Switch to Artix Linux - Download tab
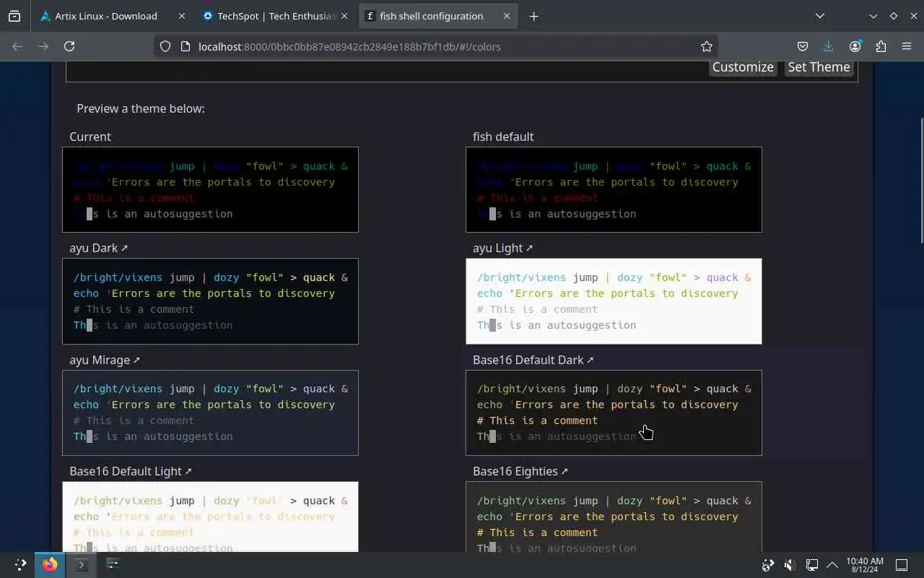The height and width of the screenshot is (578, 924). (x=113, y=16)
